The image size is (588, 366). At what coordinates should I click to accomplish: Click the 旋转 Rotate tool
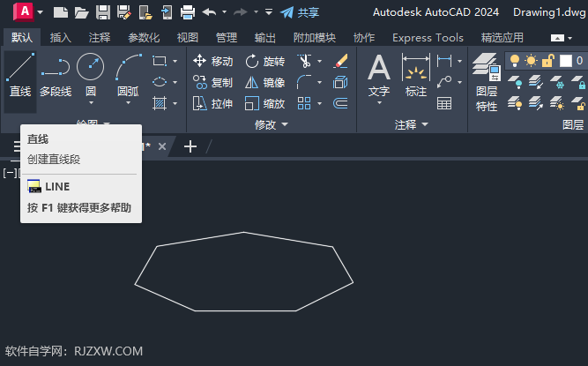(x=265, y=61)
